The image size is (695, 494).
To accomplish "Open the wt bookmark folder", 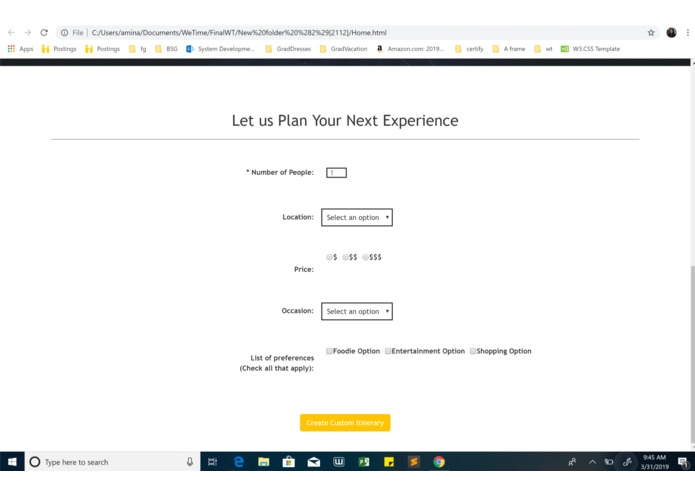I will (543, 49).
